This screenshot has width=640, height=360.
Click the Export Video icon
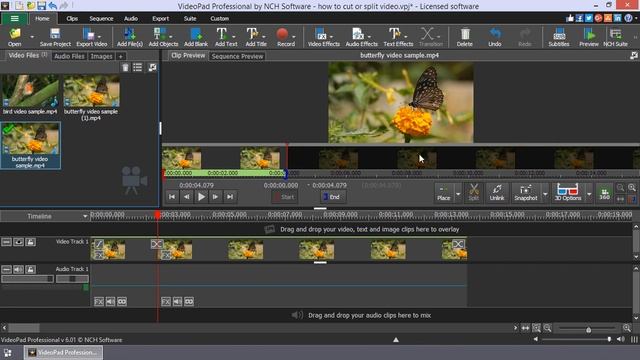(x=89, y=36)
